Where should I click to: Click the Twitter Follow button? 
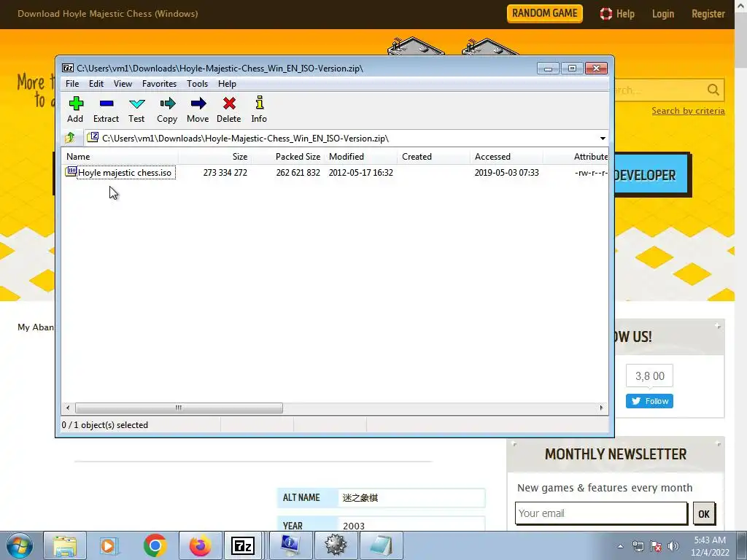coord(649,402)
